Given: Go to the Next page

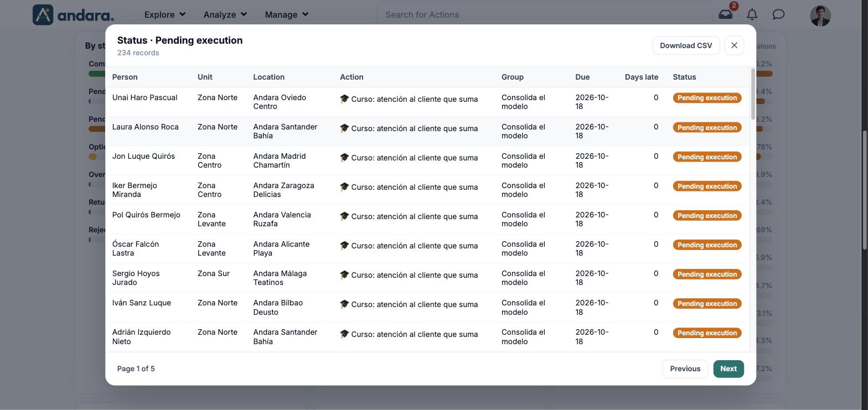Looking at the screenshot, I should (x=728, y=369).
